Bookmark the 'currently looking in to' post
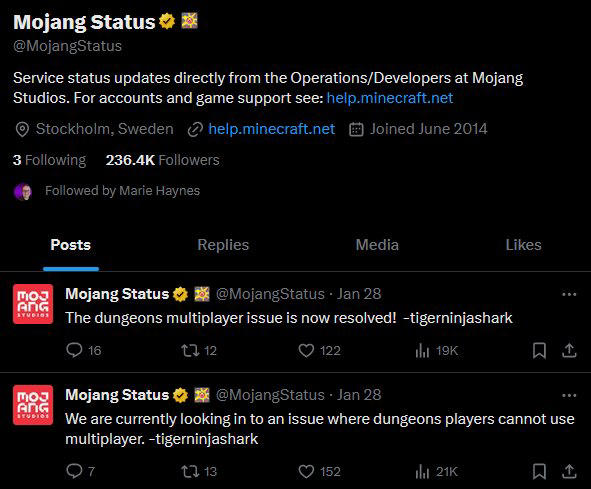This screenshot has height=489, width=591. click(539, 471)
